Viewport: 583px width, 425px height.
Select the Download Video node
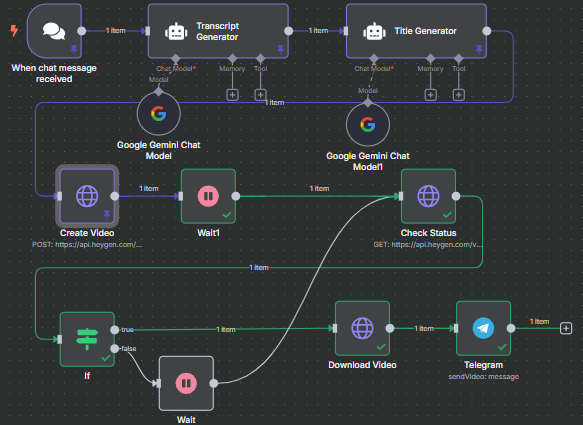point(363,328)
